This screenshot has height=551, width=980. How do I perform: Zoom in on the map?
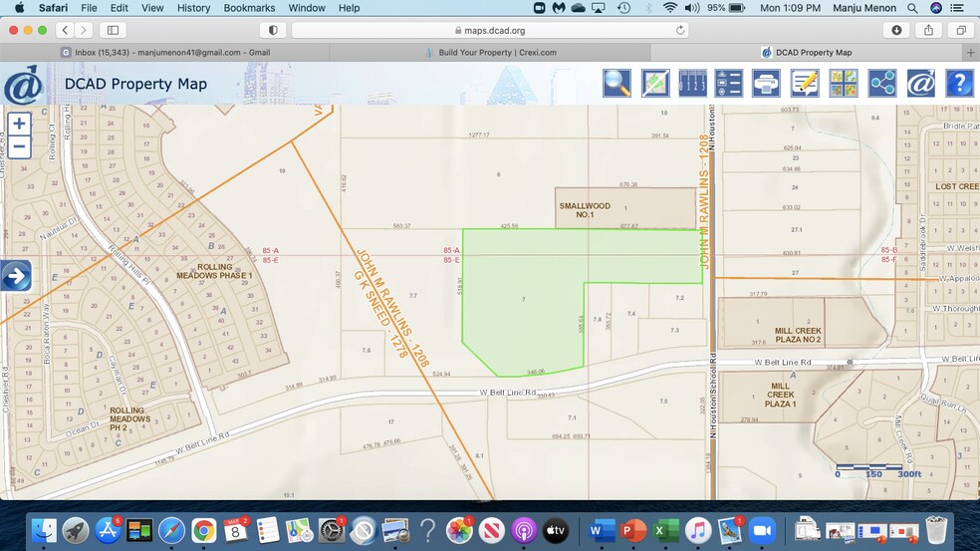pos(19,124)
